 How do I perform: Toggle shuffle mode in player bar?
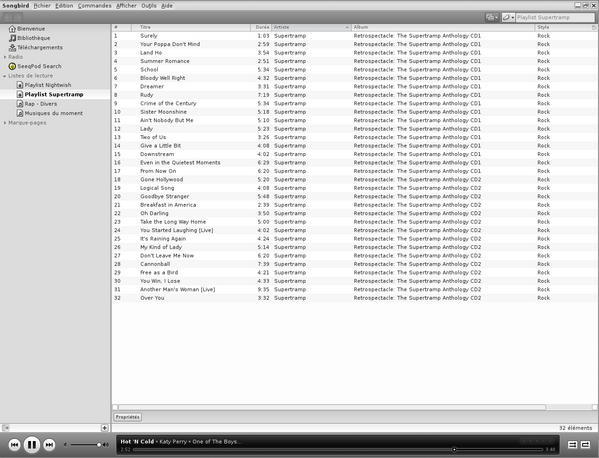[x=572, y=444]
